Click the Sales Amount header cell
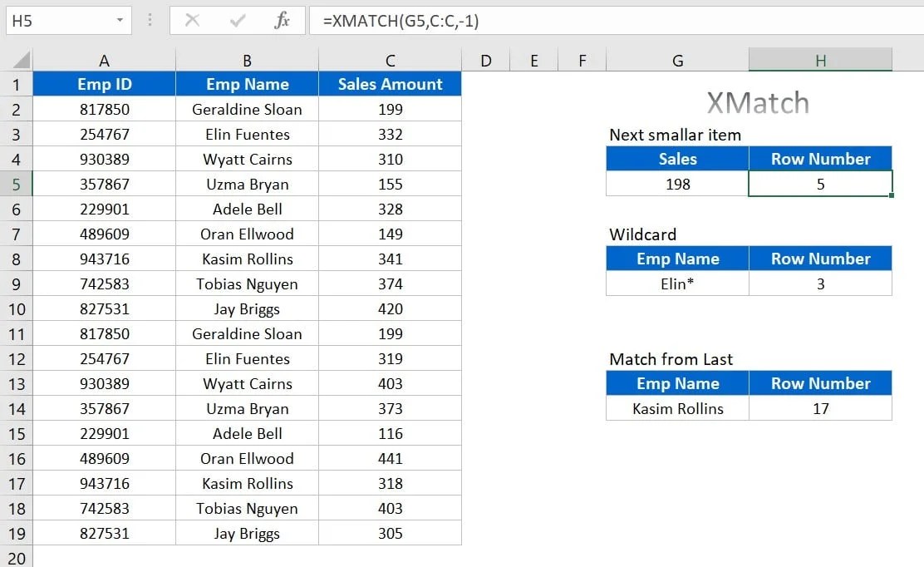This screenshot has height=567, width=924. (x=390, y=84)
